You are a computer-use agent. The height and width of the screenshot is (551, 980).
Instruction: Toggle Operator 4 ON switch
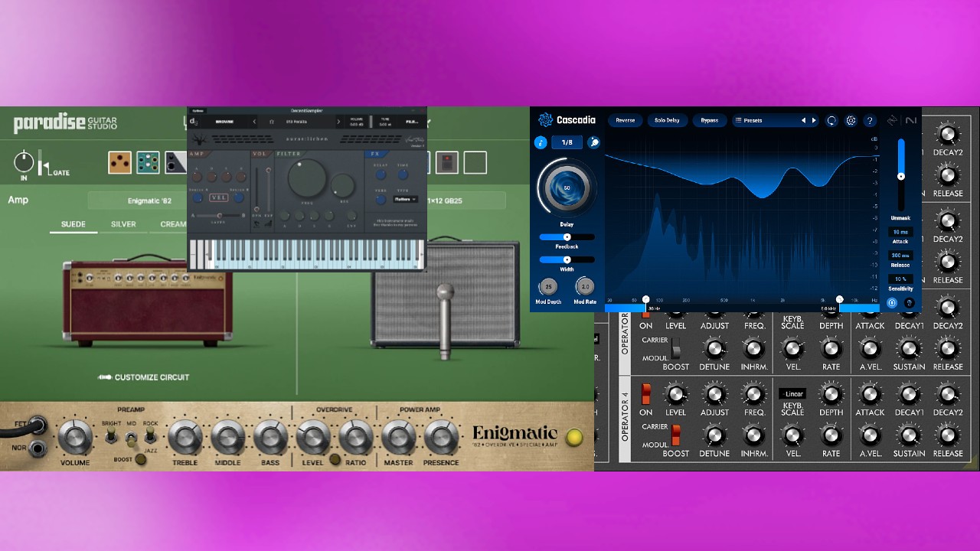(646, 395)
